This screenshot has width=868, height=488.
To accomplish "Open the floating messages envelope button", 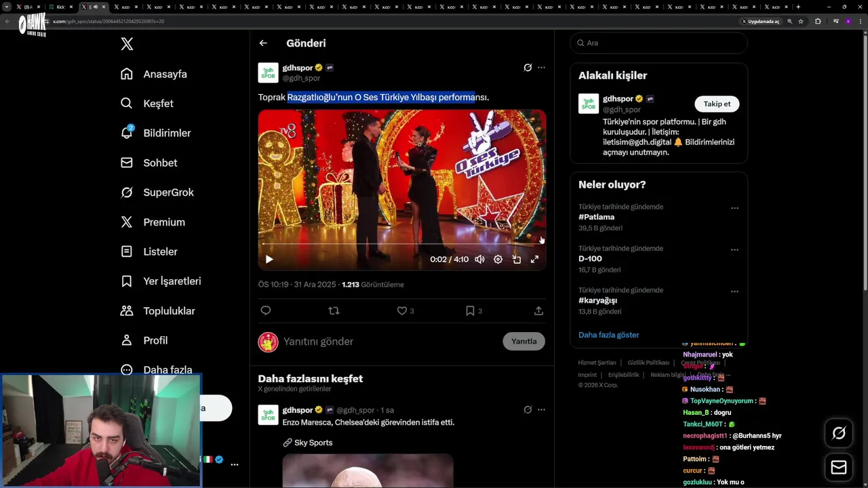I will (839, 468).
